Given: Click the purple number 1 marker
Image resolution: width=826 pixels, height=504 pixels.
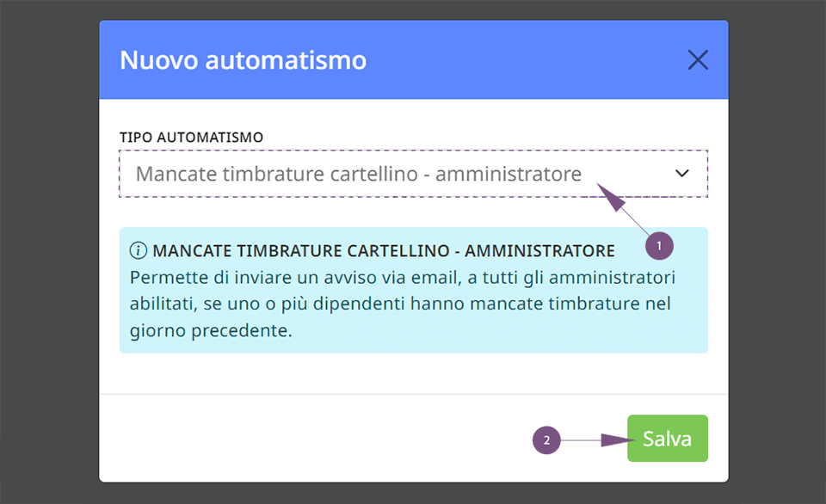Looking at the screenshot, I should tap(659, 246).
